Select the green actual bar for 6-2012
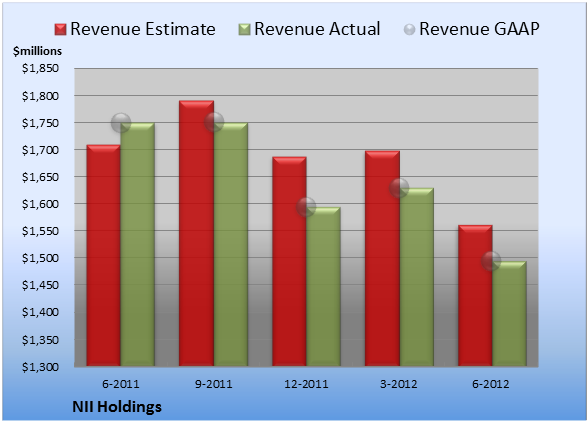Screen dimensions: 588x422 click(x=509, y=314)
